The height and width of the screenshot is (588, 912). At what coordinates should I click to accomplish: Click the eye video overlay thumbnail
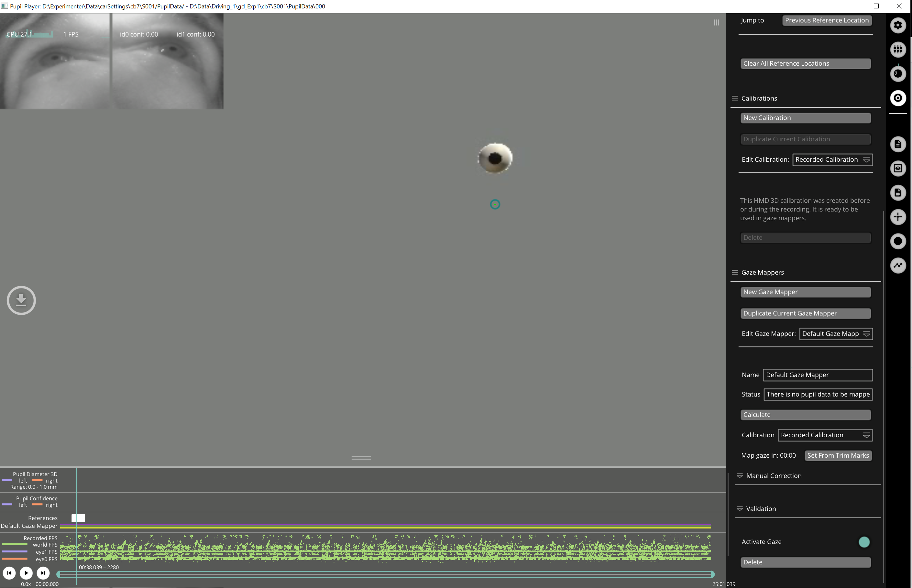click(x=112, y=61)
